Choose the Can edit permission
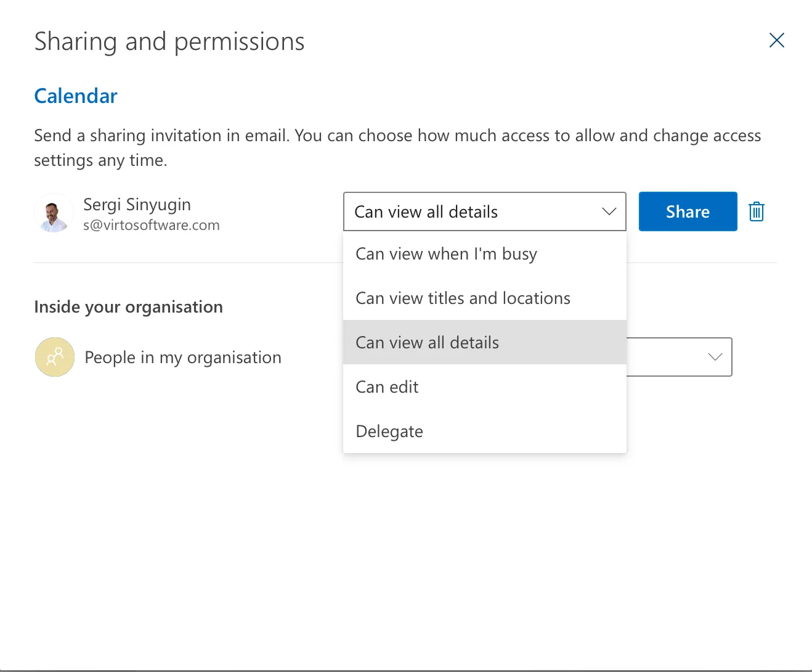812x672 pixels. pyautogui.click(x=387, y=387)
